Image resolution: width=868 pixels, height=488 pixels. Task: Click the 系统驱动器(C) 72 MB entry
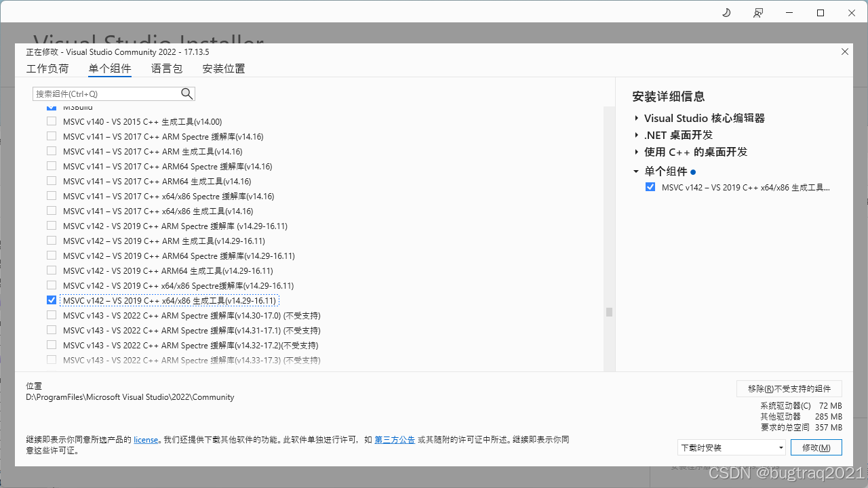point(802,406)
